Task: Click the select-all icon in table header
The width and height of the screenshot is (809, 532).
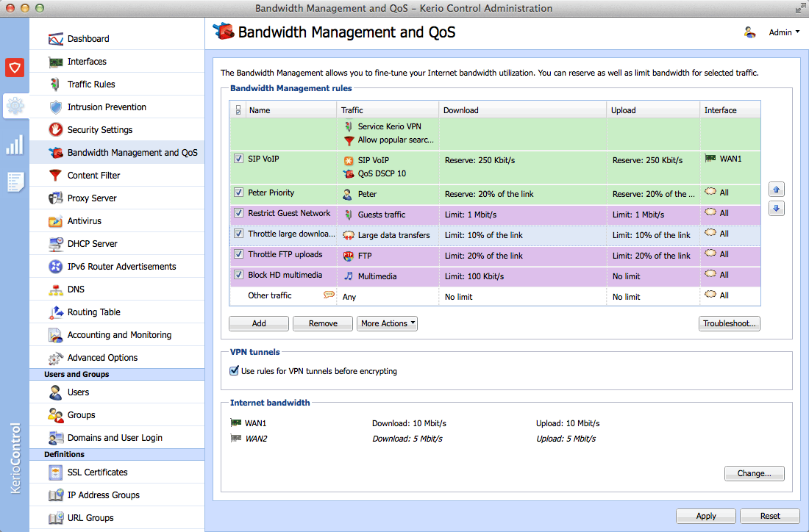Action: coord(238,109)
